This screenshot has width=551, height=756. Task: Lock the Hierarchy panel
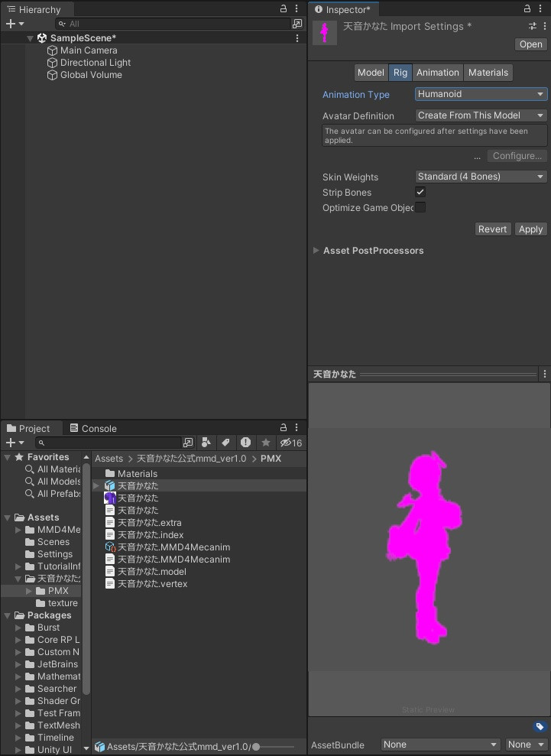284,8
